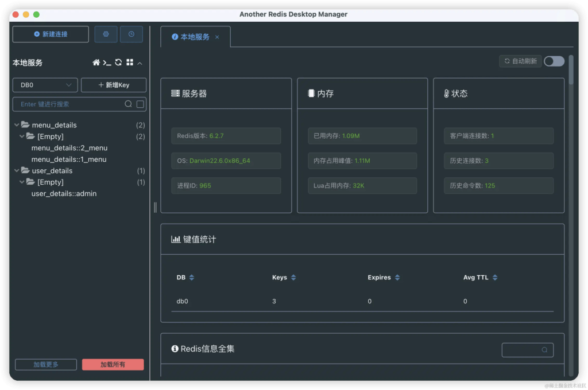Viewport: 588px width, 390px height.
Task: Close the 本地服务 tab
Action: point(217,37)
